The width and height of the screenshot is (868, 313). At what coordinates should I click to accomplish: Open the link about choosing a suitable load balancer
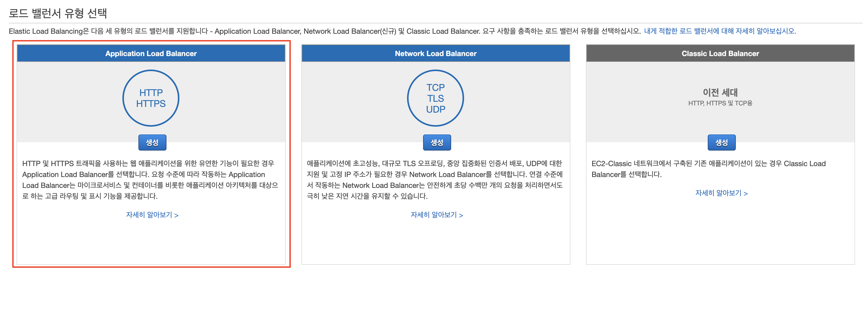pos(720,31)
